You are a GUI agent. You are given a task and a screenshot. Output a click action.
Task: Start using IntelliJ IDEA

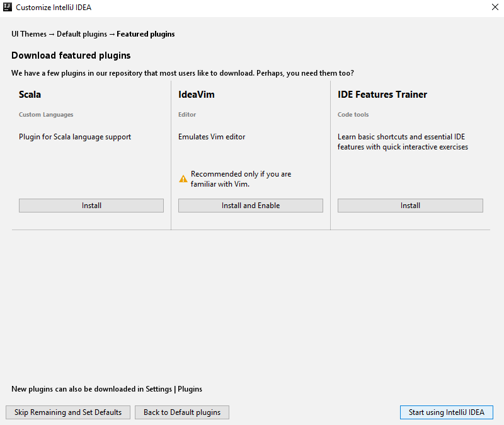[x=446, y=412]
